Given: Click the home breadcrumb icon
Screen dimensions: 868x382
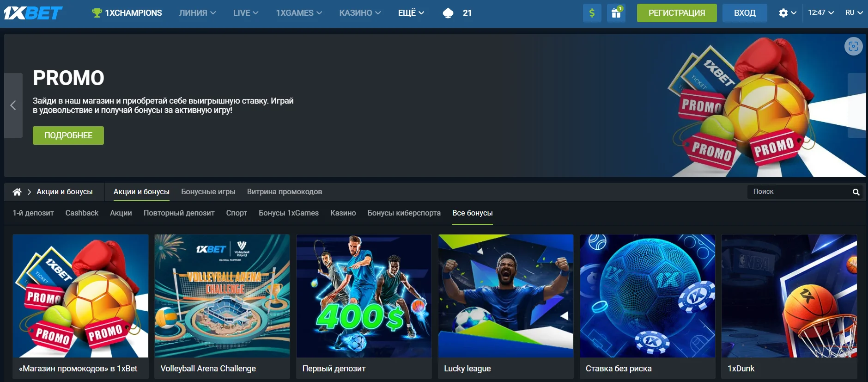Looking at the screenshot, I should click(17, 192).
